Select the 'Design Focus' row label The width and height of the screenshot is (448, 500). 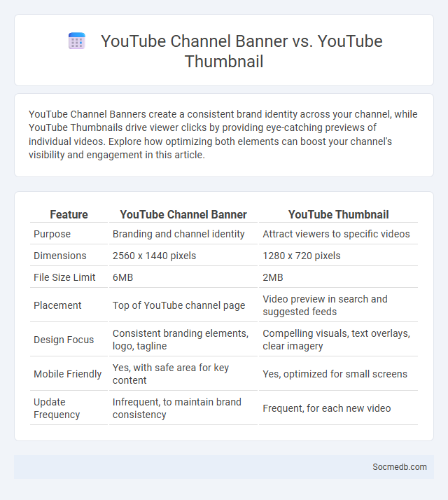point(64,340)
